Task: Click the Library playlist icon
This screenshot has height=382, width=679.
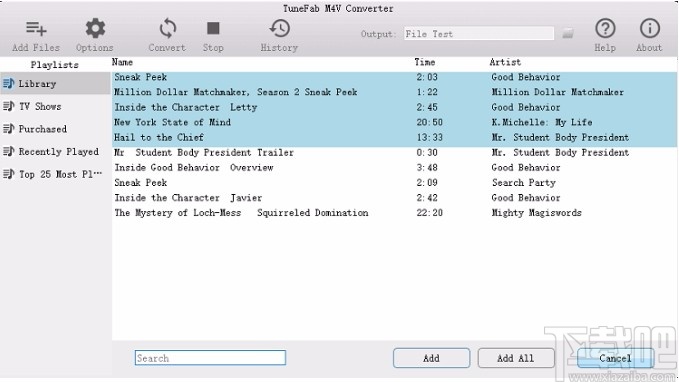Action: point(9,83)
